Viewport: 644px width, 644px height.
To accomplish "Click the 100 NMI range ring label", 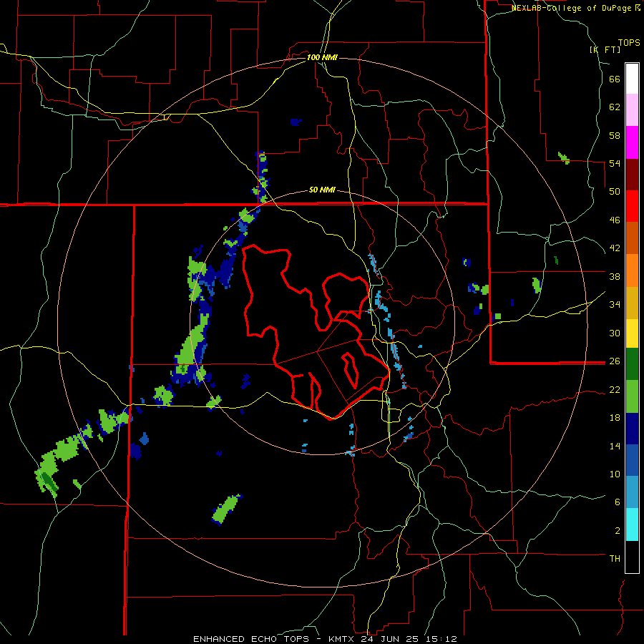I will [x=322, y=57].
